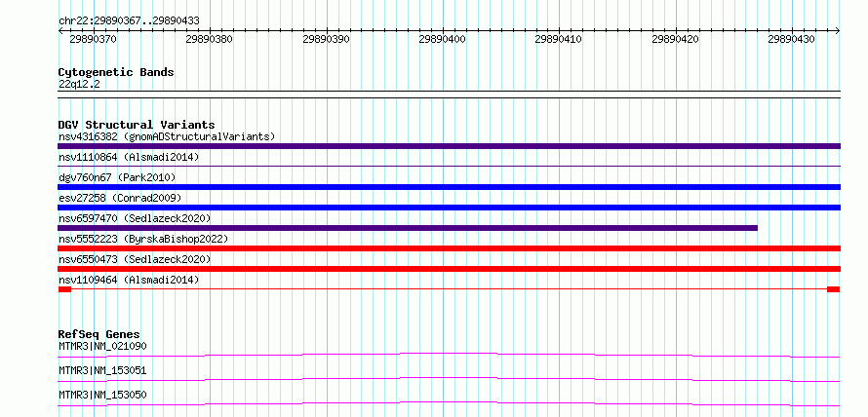This screenshot has width=868, height=417.
Task: Click the left arrowhead of the ruler
Action: click(60, 31)
